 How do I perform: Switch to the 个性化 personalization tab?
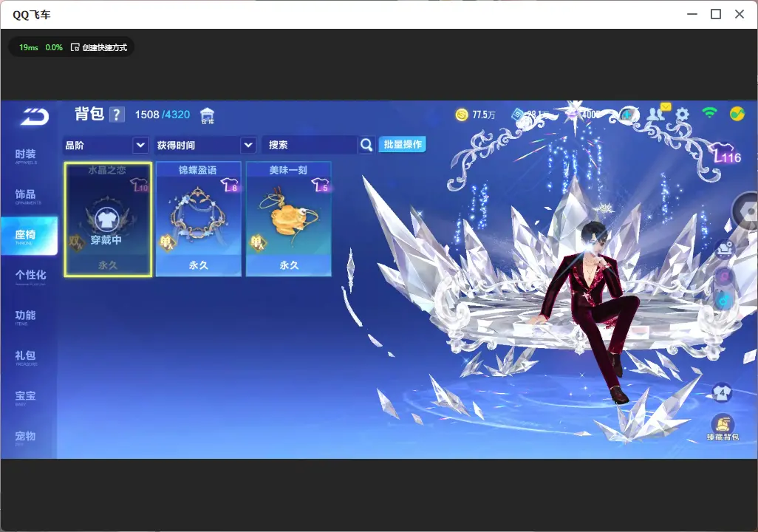tap(29, 276)
